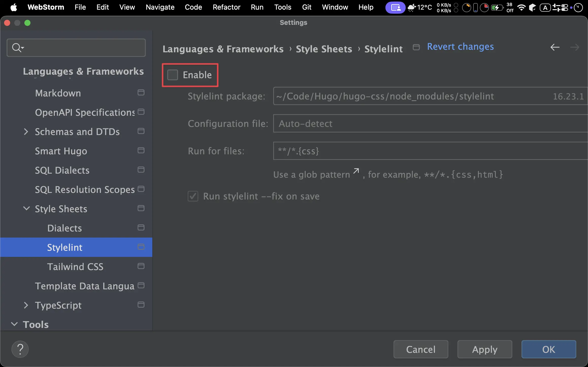
Task: Focus the settings search field
Action: pos(76,47)
